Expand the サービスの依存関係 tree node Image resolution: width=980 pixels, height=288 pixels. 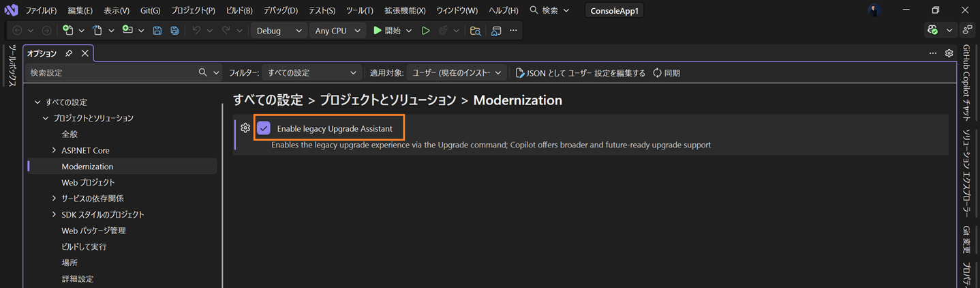pyautogui.click(x=54, y=199)
